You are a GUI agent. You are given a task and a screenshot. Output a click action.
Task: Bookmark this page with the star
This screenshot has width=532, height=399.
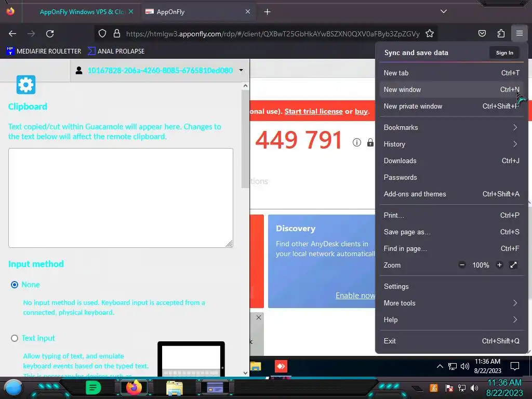[x=430, y=34]
